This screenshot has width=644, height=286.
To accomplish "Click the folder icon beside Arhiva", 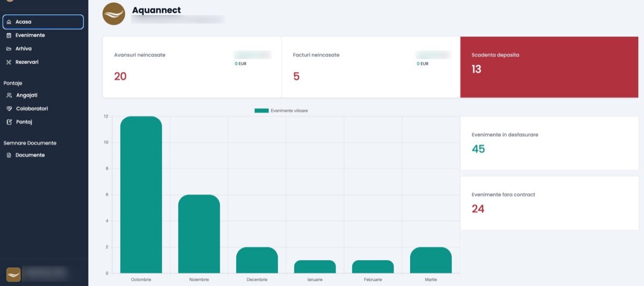I will 9,49.
